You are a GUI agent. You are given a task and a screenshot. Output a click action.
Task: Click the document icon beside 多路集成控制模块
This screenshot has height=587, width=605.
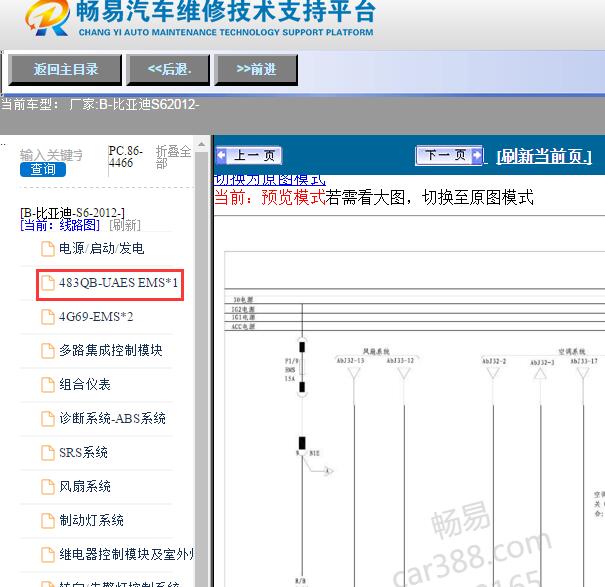48,351
